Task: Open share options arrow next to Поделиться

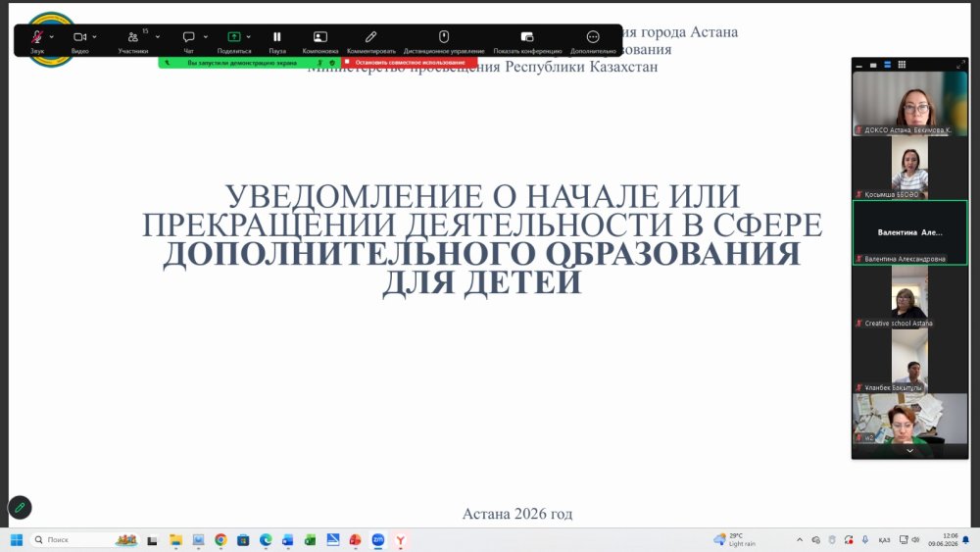Action: 248,37
